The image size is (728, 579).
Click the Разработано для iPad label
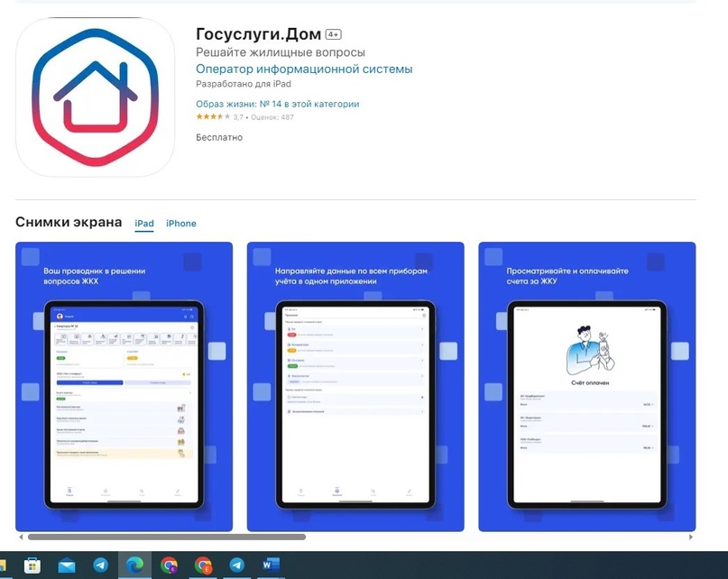pyautogui.click(x=244, y=84)
